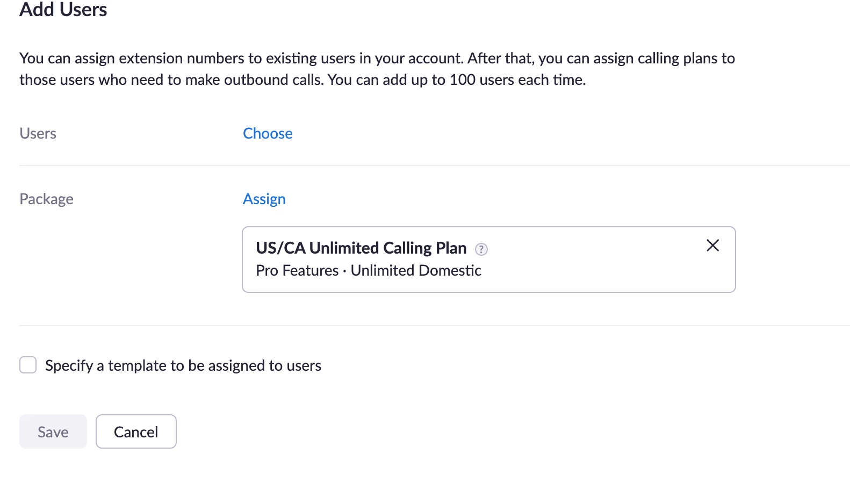Click the US/CA Unlimited Calling Plan title
Screen dimensions: 850x504
tap(361, 248)
